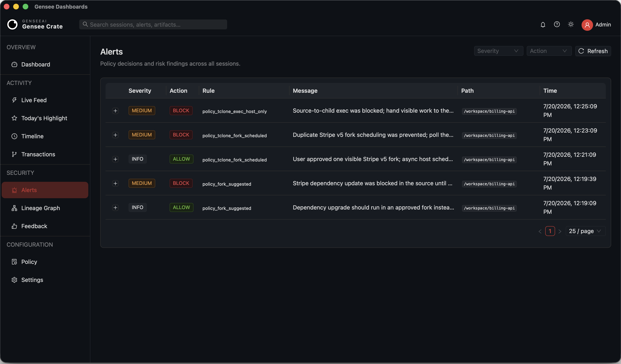The width and height of the screenshot is (621, 364).
Task: Expand the Stripe dependency update blocked row
Action: (x=115, y=183)
